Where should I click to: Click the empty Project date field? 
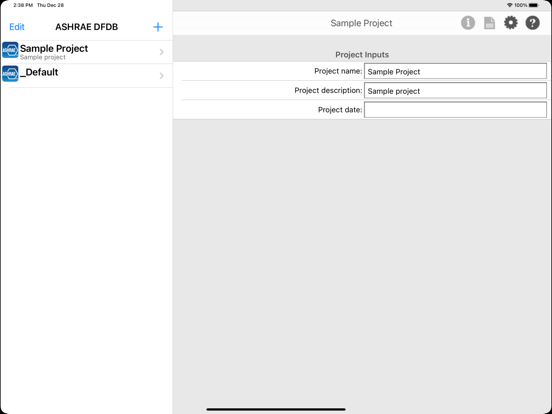[x=455, y=110]
